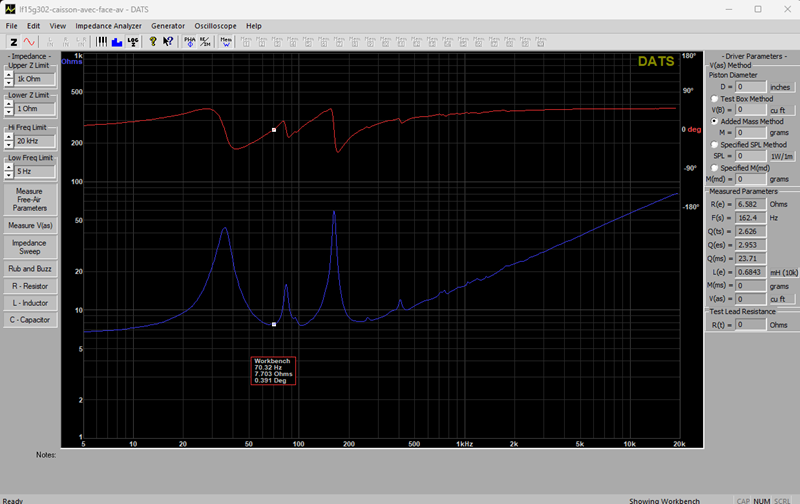Click the R(t) test lead resistance field
The image size is (800, 504).
[751, 324]
